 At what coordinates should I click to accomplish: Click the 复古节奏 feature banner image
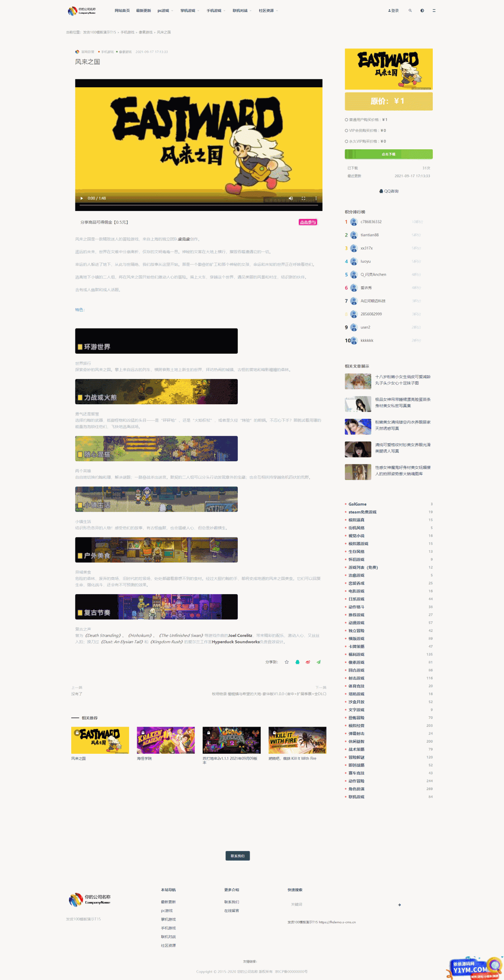(156, 607)
